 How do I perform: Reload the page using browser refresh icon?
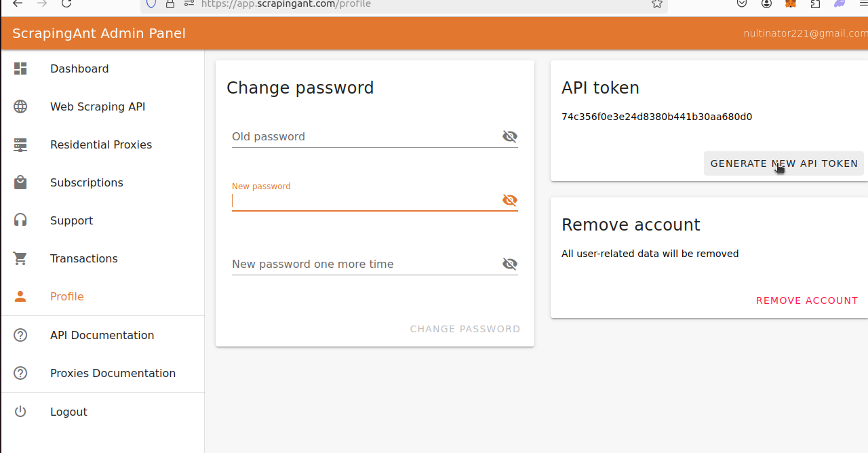point(66,3)
